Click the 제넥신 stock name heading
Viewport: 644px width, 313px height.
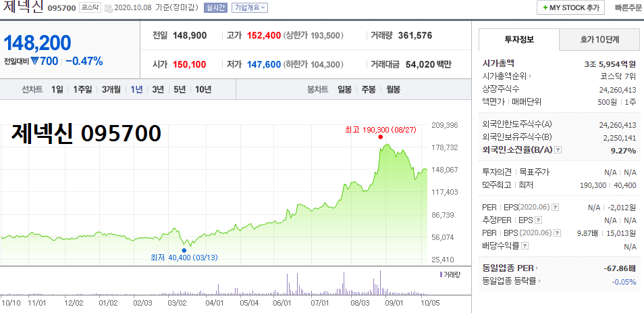23,7
